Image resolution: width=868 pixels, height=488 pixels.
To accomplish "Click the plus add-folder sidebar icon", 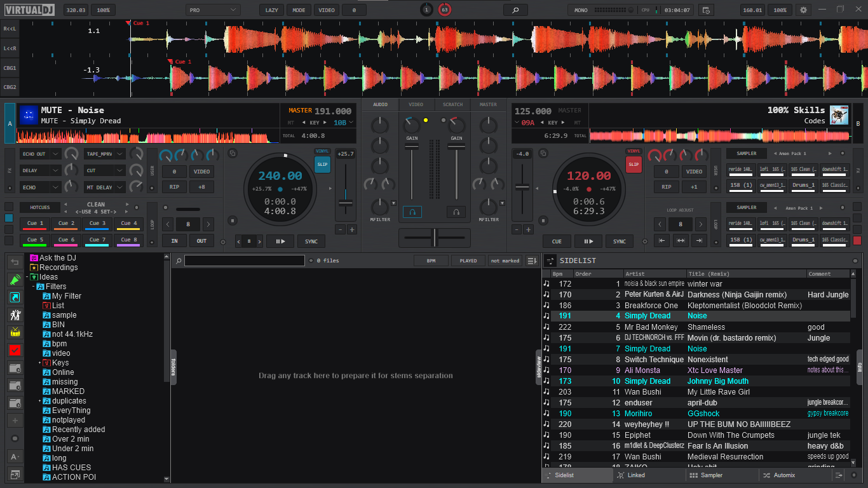I will pyautogui.click(x=15, y=421).
